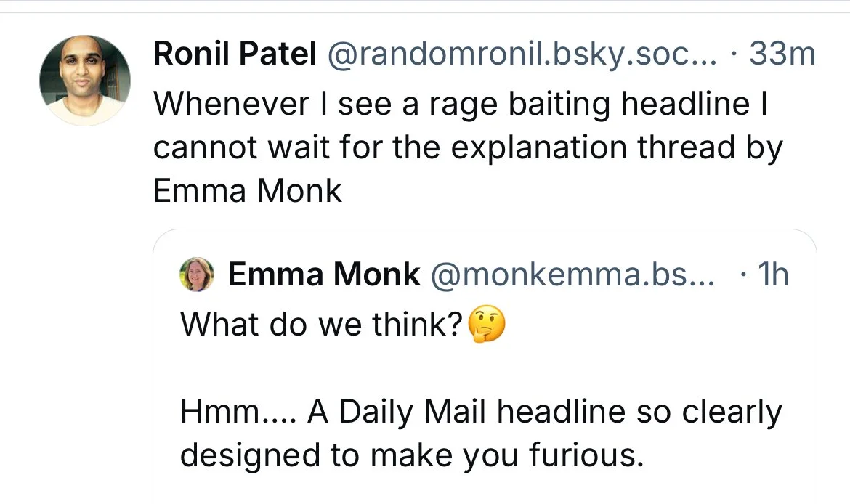The height and width of the screenshot is (504, 850).
Task: Open Ronil Patel's profile avatar
Action: tap(85, 80)
